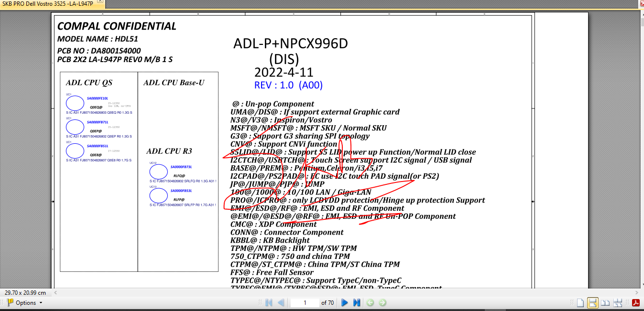The image size is (644, 311).
Task: Click the page size 29.70 x 20.99 cm
Action: pos(25,292)
